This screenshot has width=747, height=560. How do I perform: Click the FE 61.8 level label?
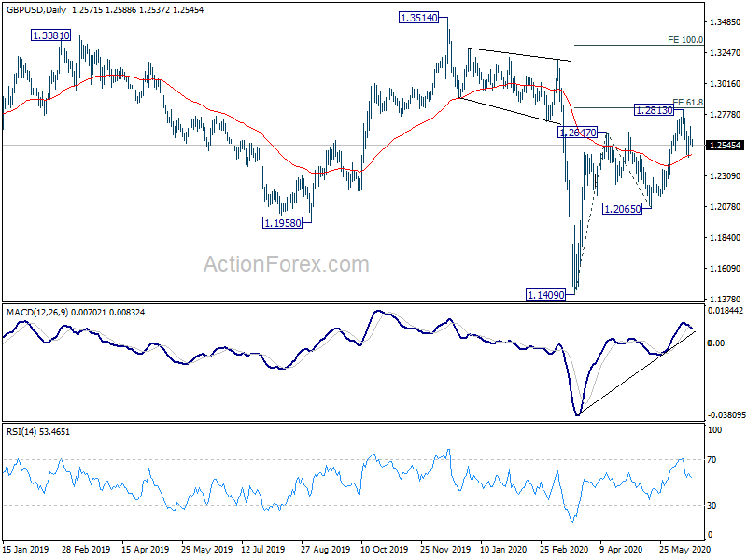pyautogui.click(x=687, y=103)
